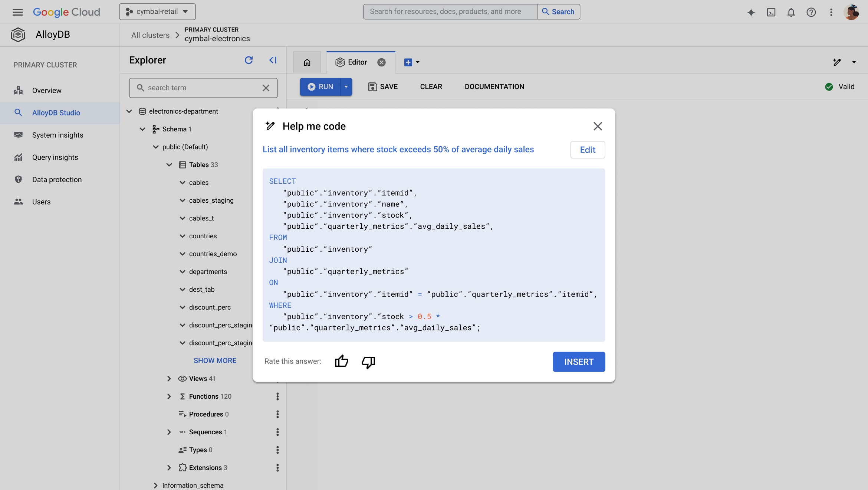
Task: Open Query insights in sidebar
Action: click(55, 157)
